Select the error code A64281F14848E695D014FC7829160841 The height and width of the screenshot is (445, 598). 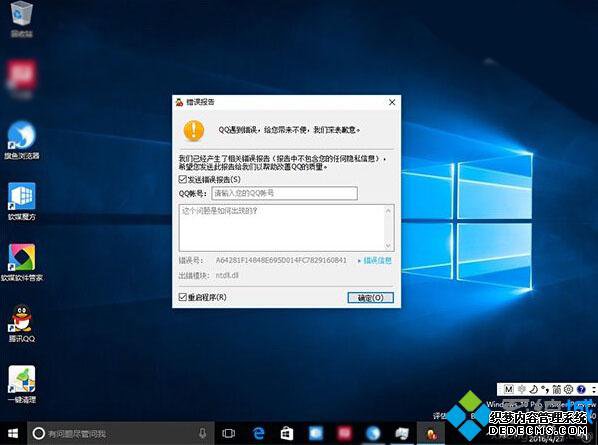pos(281,260)
